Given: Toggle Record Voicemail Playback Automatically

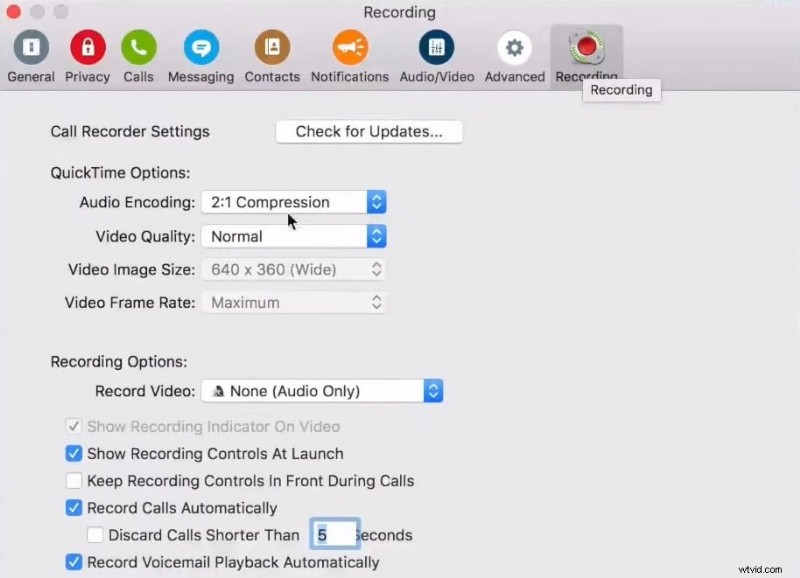Looking at the screenshot, I should click(74, 562).
